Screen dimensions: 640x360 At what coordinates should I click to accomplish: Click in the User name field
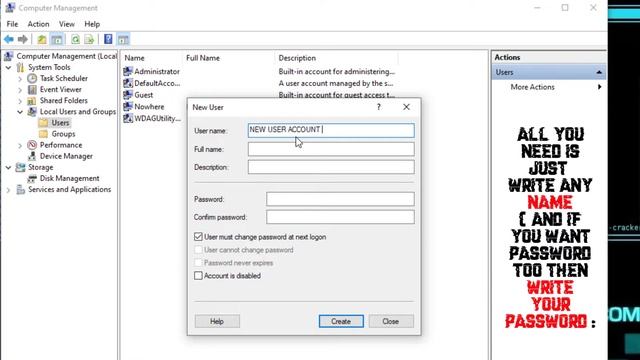(331, 130)
